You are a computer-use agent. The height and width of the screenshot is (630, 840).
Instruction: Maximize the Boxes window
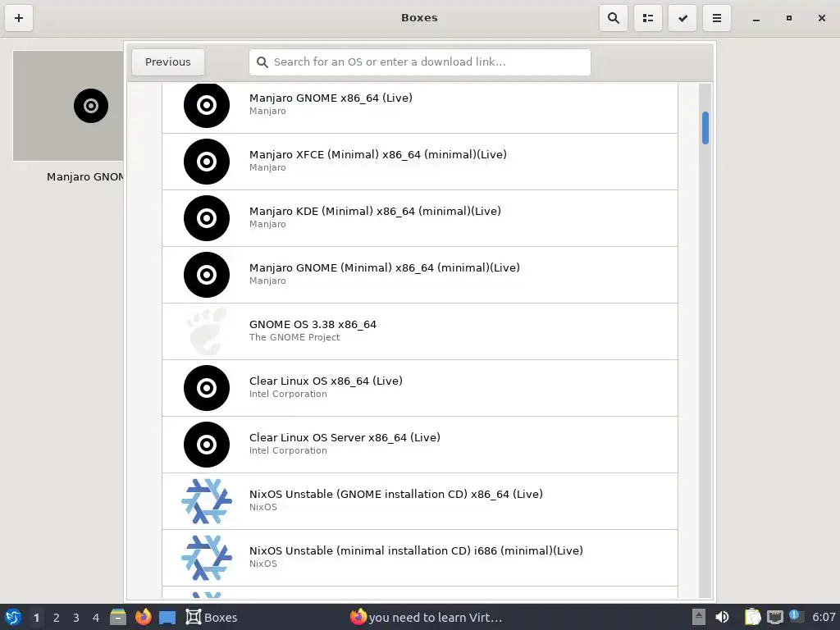tap(789, 18)
